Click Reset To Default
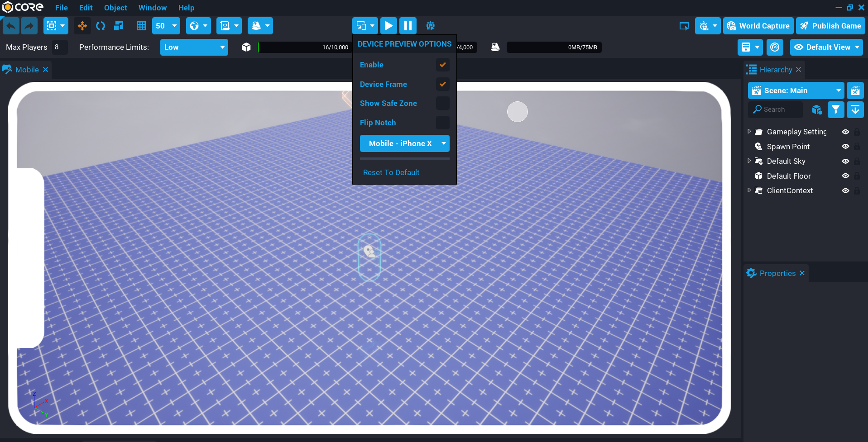Viewport: 868px width, 442px height. [x=391, y=172]
